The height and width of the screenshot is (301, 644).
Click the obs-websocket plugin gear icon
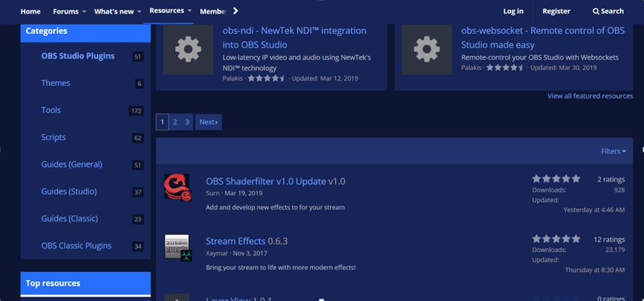(427, 50)
